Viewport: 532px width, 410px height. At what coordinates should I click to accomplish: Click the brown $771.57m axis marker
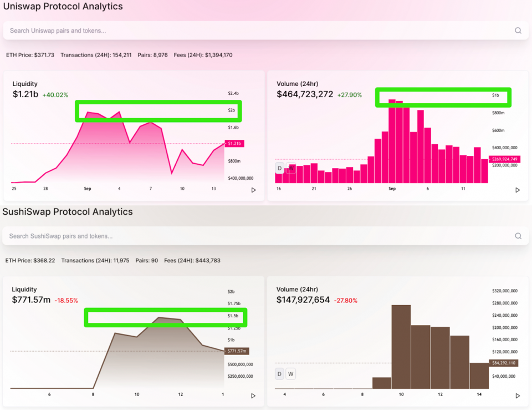pyautogui.click(x=237, y=351)
